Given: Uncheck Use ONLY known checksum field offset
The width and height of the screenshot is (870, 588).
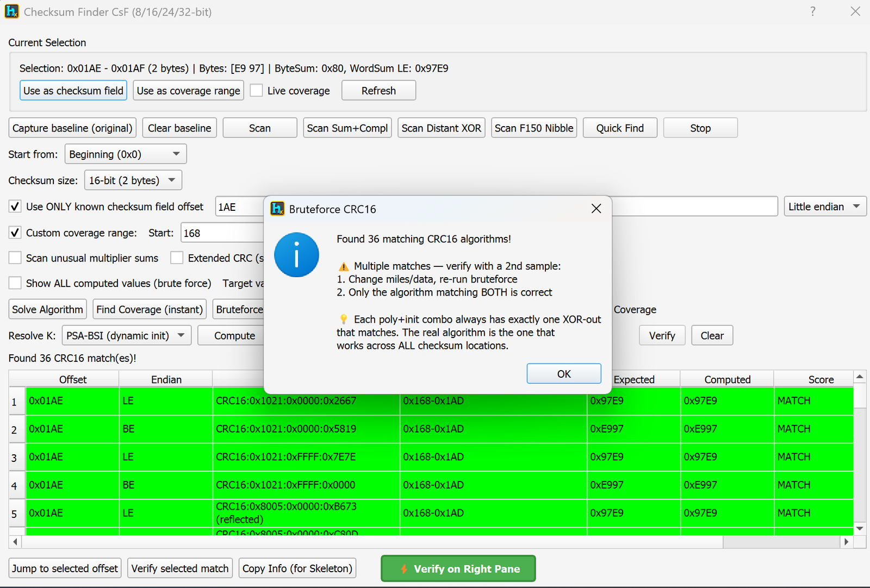Looking at the screenshot, I should [x=15, y=207].
